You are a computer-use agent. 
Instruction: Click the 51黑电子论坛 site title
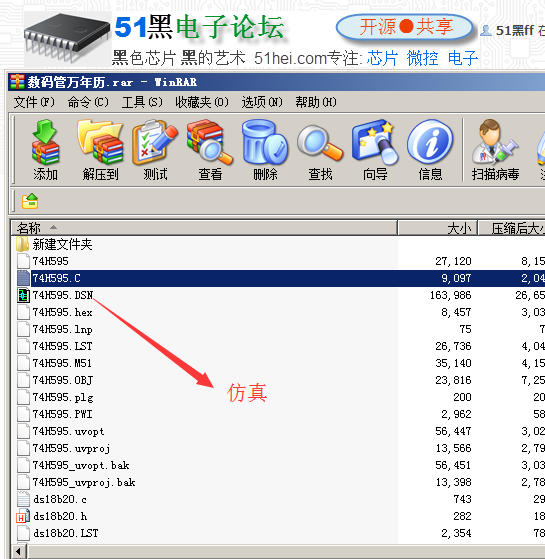point(200,27)
